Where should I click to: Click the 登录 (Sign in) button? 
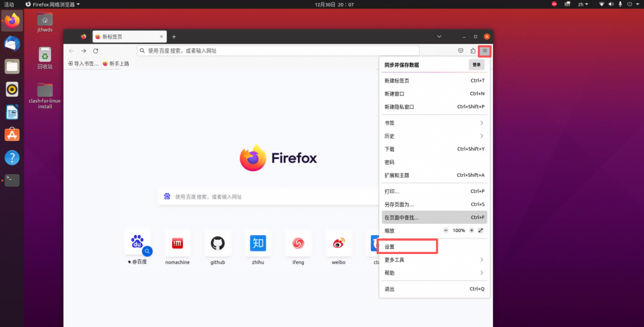pyautogui.click(x=477, y=64)
